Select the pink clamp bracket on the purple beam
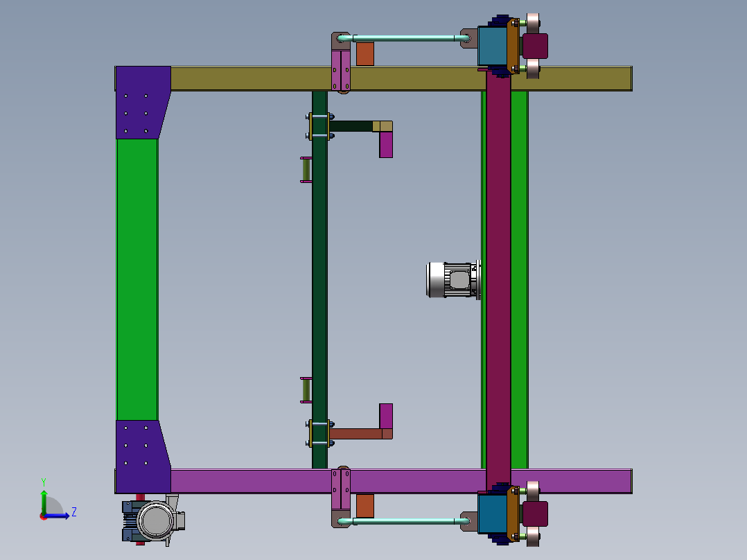The width and height of the screenshot is (747, 560). click(x=341, y=489)
